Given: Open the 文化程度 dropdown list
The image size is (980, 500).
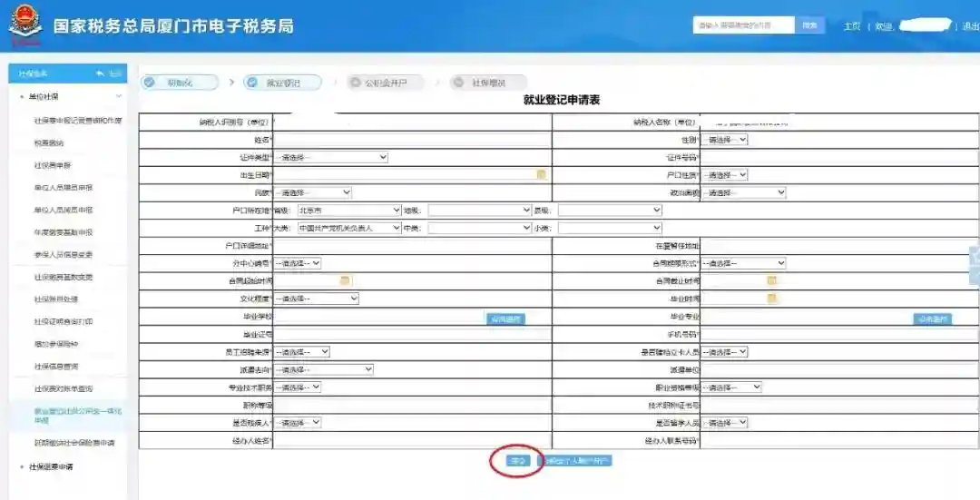Looking at the screenshot, I should coord(316,299).
